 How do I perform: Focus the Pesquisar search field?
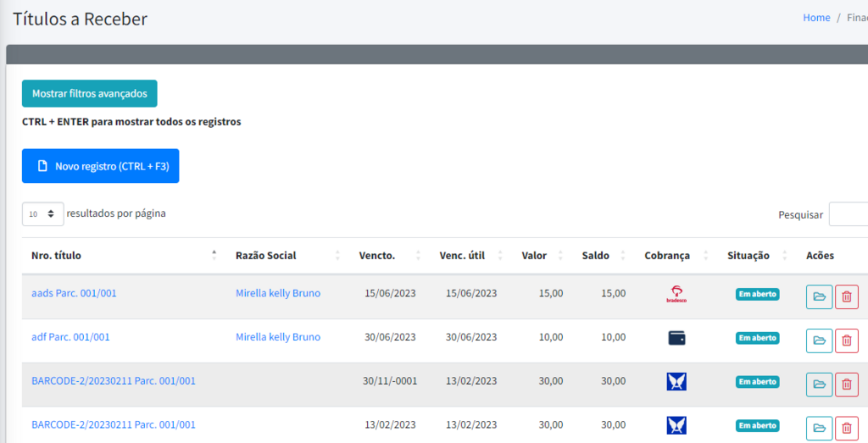(x=848, y=215)
